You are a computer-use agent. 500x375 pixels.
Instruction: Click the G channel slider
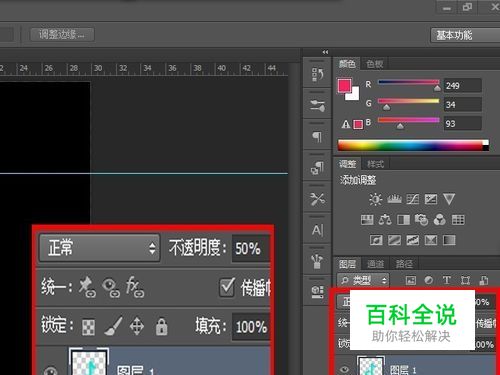click(x=409, y=102)
